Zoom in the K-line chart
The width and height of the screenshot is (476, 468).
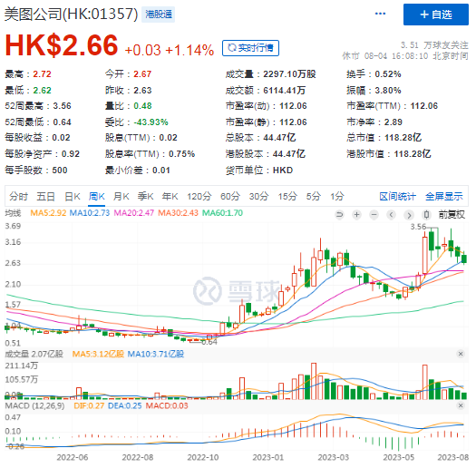coord(356,215)
